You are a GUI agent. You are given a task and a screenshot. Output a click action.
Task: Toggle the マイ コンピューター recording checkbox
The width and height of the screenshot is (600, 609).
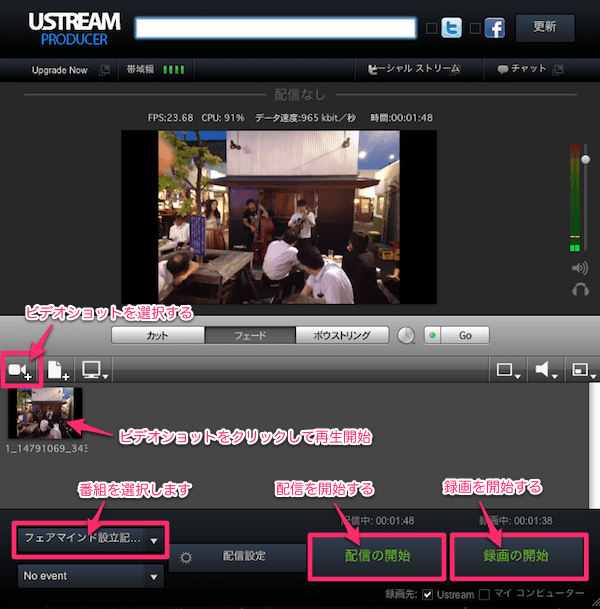click(484, 594)
